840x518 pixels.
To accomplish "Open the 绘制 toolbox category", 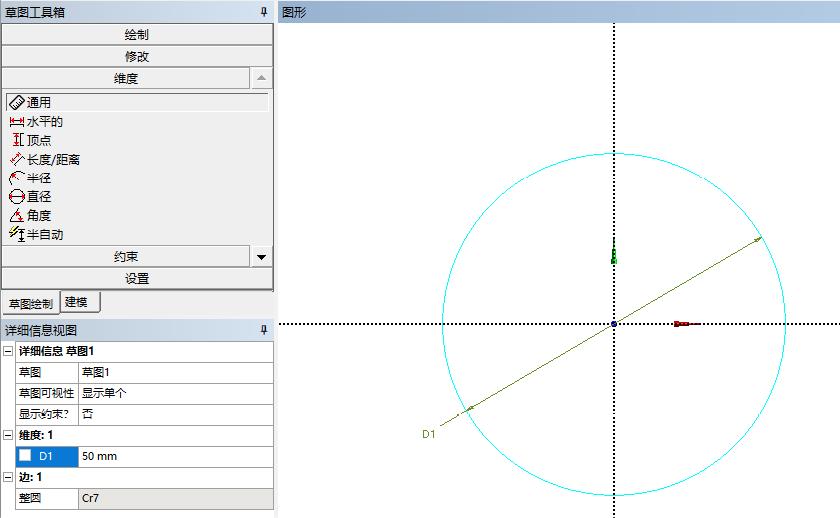I will coord(137,34).
